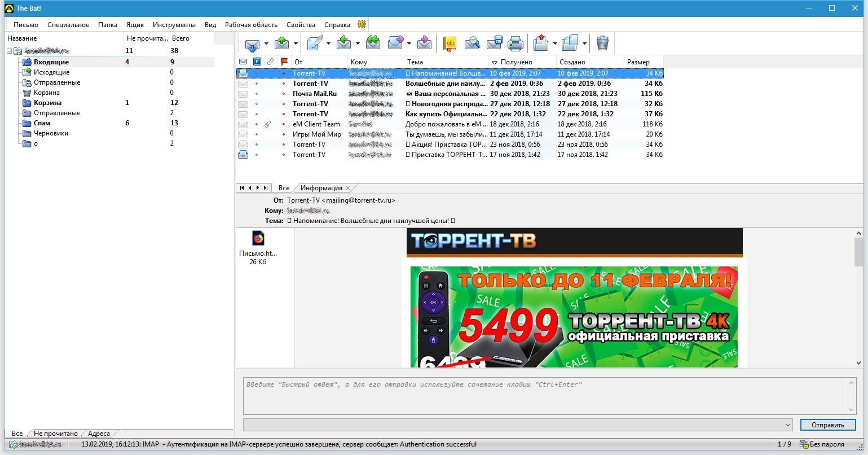Click the Print printer icon

tap(515, 43)
